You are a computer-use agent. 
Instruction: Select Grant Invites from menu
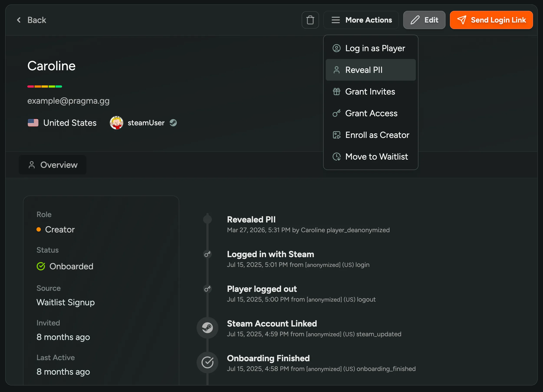click(370, 91)
